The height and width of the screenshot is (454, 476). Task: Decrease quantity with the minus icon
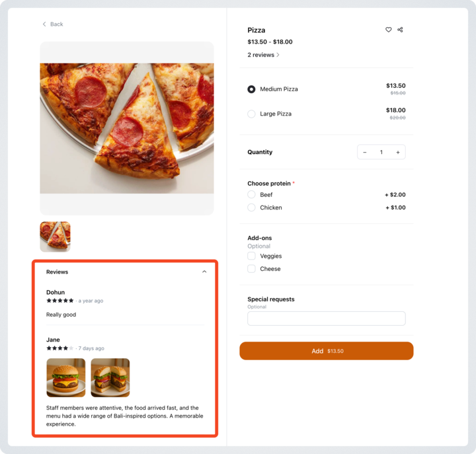click(365, 153)
